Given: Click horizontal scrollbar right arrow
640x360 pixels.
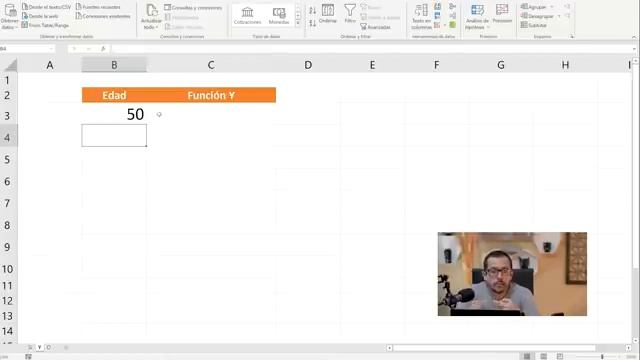Looking at the screenshot, I should point(629,348).
